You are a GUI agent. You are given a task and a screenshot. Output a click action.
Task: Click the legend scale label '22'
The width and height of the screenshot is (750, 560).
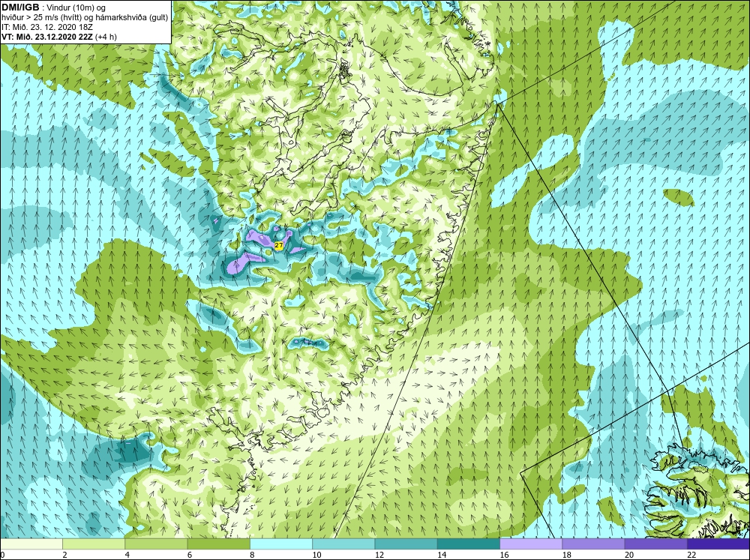(x=691, y=555)
